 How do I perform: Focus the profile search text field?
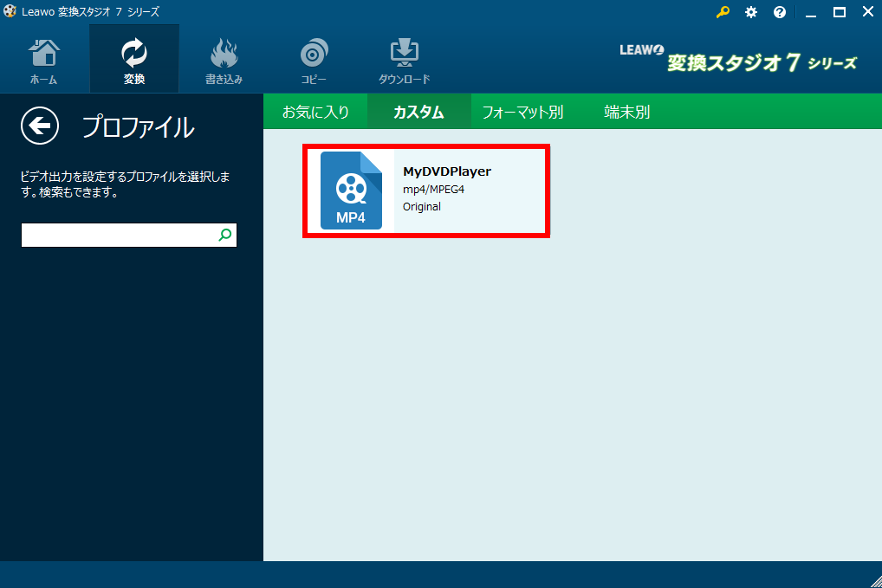coord(119,235)
